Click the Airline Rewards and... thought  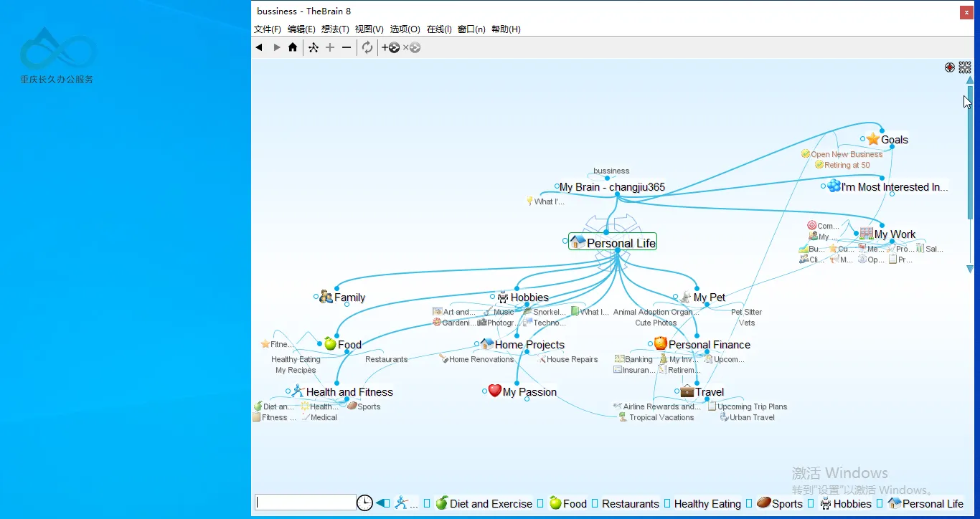pyautogui.click(x=657, y=406)
